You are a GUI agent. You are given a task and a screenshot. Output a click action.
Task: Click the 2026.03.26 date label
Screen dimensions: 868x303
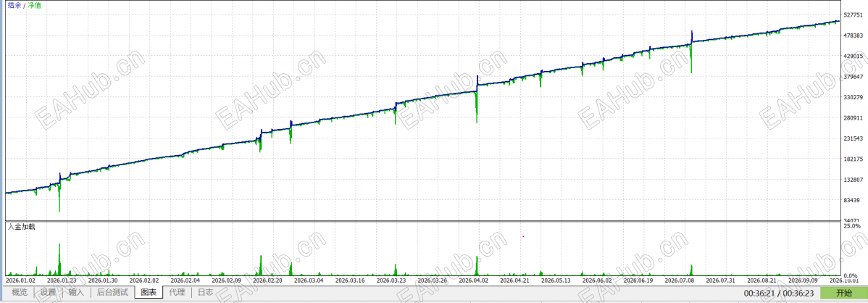(x=433, y=281)
